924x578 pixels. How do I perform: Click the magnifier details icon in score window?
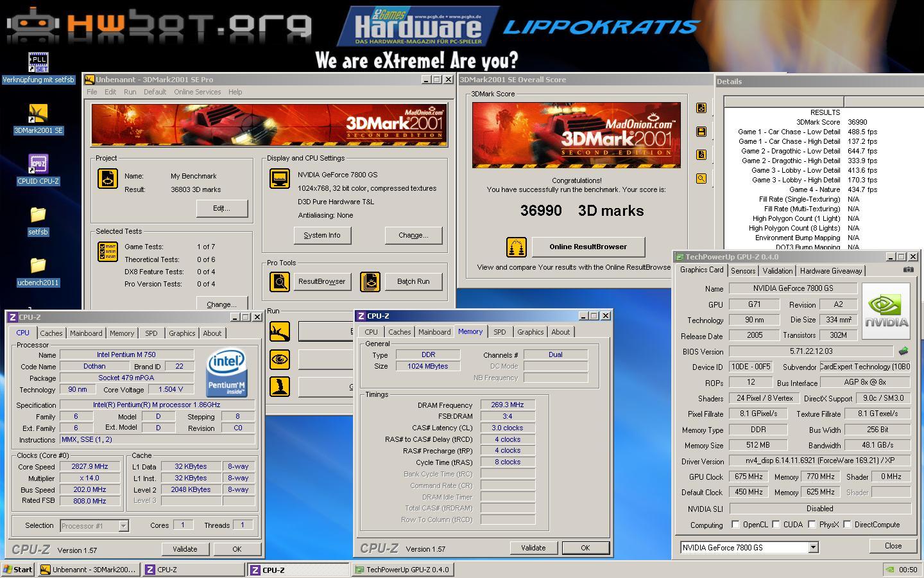[701, 179]
